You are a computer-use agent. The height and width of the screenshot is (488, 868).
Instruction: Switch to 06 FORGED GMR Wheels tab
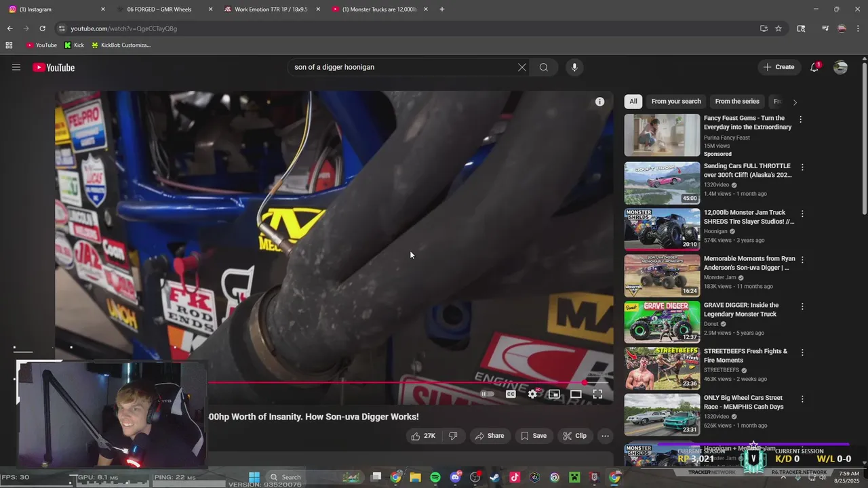coord(163,9)
